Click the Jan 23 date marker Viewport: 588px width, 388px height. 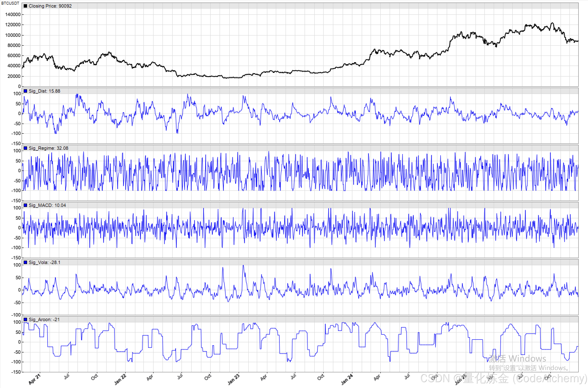pos(234,379)
